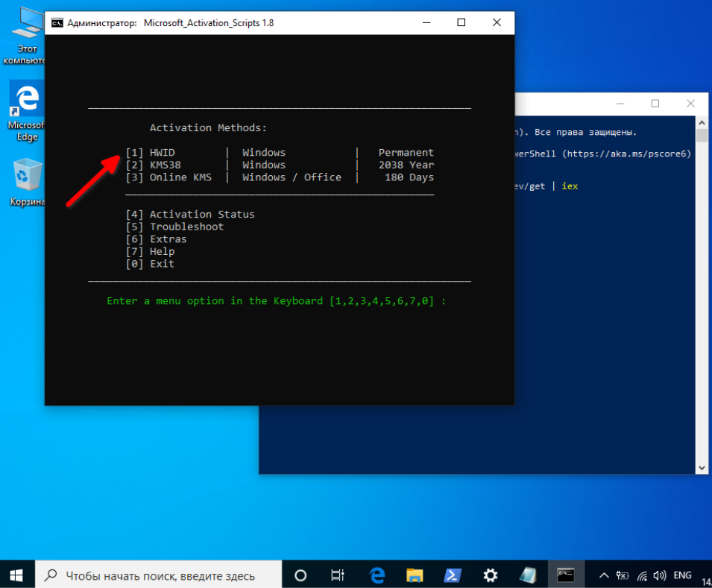Viewport: 712px width, 588px height.
Task: Open Cortana circle icon on taskbar
Action: click(300, 575)
